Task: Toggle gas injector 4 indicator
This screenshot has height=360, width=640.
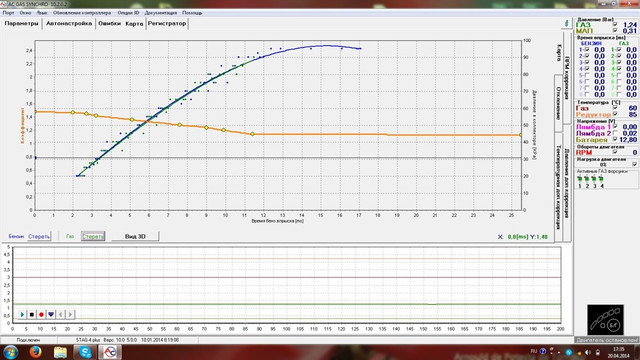Action: (601, 179)
